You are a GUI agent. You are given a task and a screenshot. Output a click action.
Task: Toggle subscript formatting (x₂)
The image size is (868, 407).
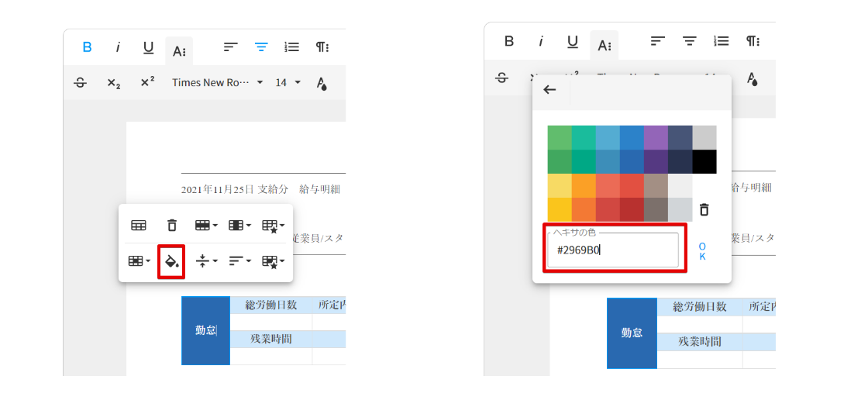[113, 83]
